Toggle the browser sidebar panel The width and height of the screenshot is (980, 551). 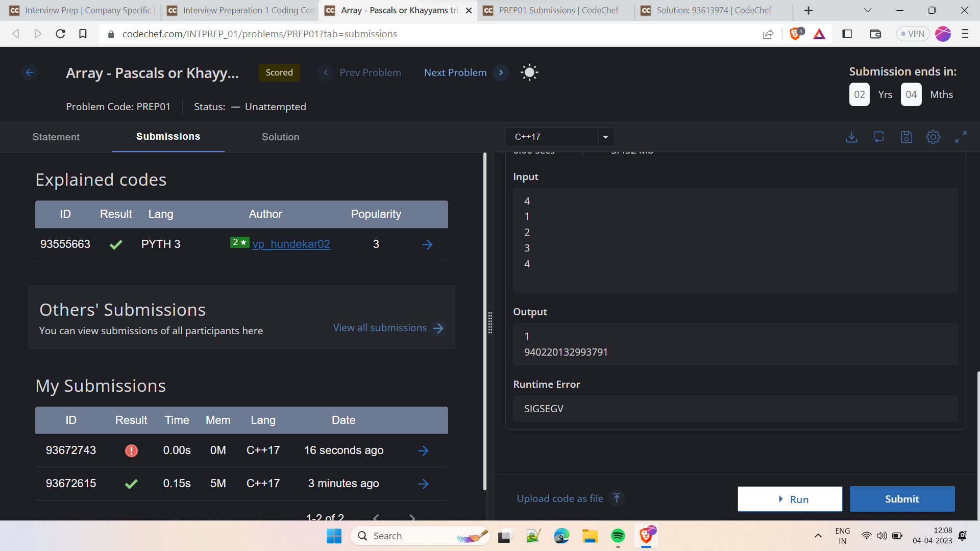click(847, 34)
